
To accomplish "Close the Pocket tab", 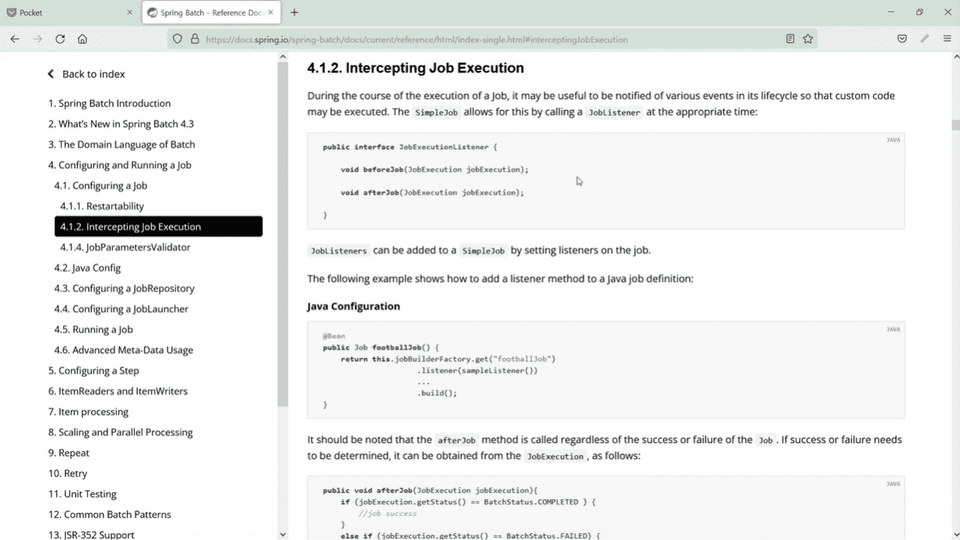I will (129, 12).
